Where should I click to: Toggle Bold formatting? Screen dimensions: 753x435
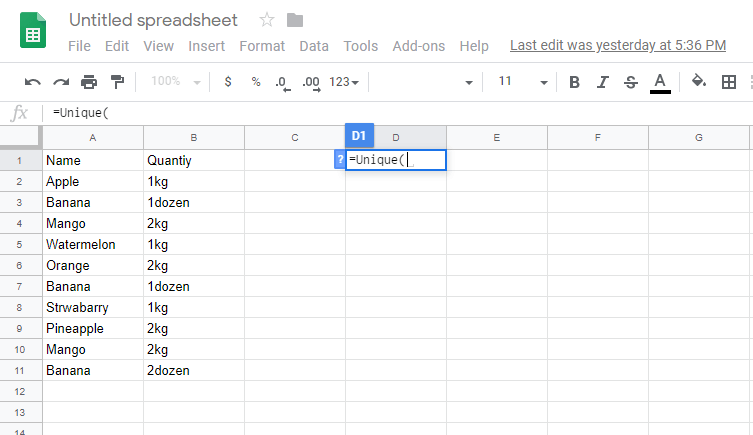click(574, 82)
